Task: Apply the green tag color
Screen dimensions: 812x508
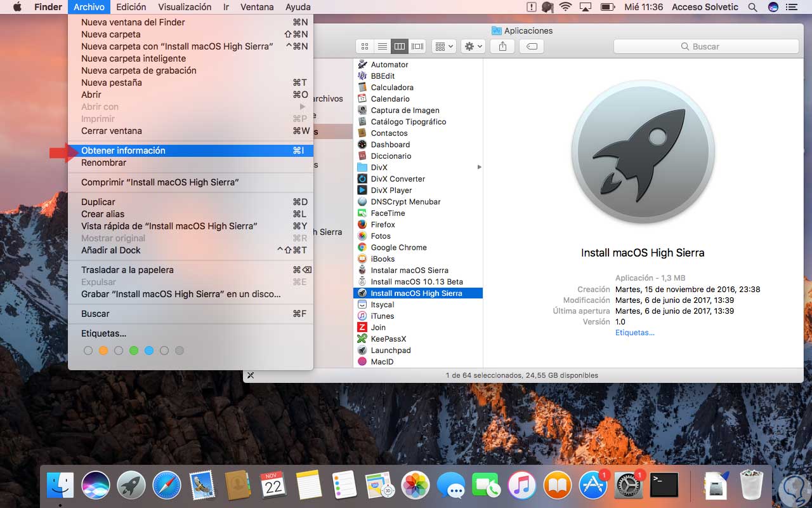Action: click(134, 351)
